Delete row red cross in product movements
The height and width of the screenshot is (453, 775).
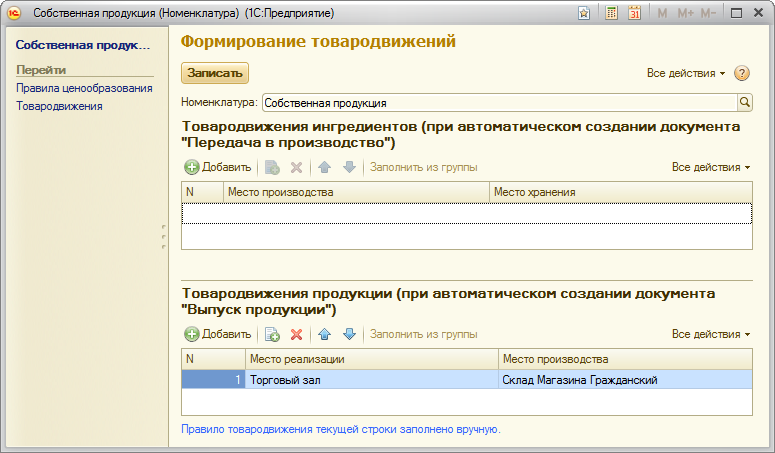click(297, 334)
